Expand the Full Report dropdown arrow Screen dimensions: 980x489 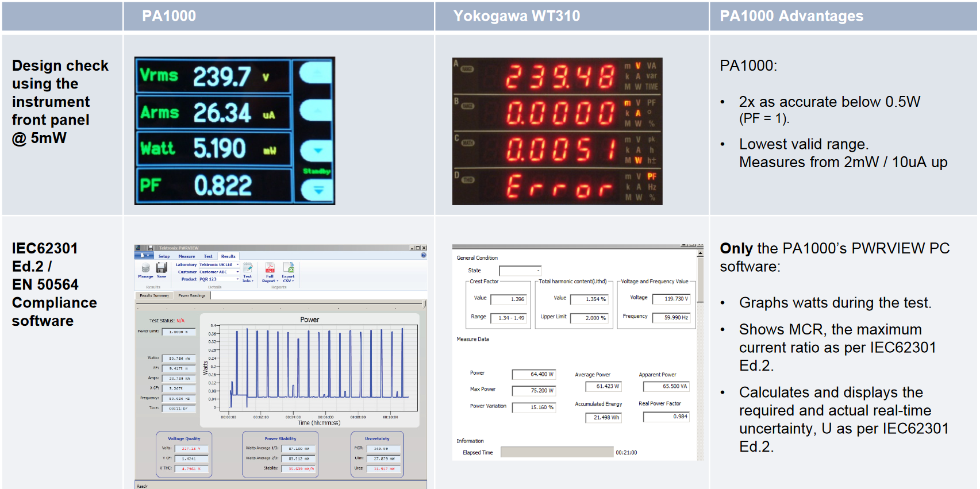[x=277, y=282]
